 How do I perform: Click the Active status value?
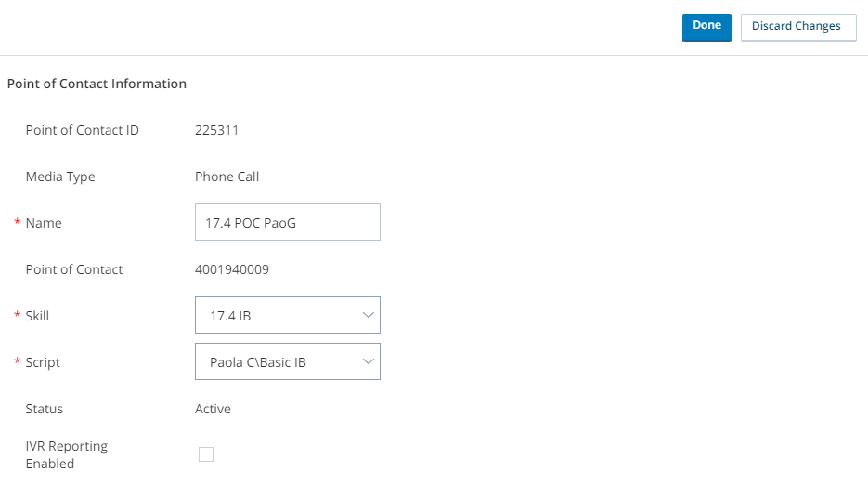[213, 409]
